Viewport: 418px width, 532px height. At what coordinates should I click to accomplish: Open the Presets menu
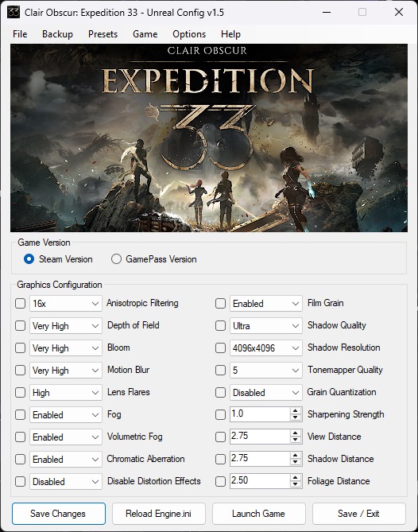point(103,34)
